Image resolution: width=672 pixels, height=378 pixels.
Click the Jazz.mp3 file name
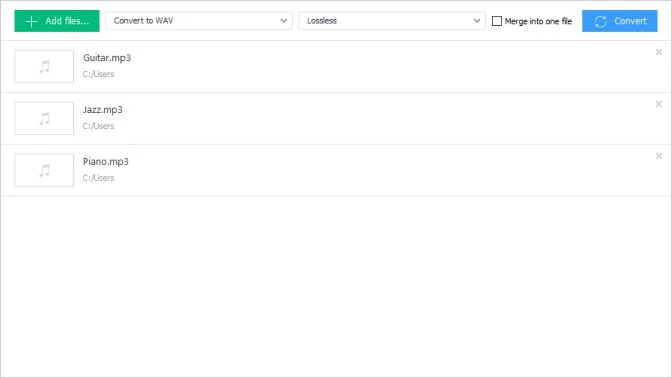click(102, 110)
